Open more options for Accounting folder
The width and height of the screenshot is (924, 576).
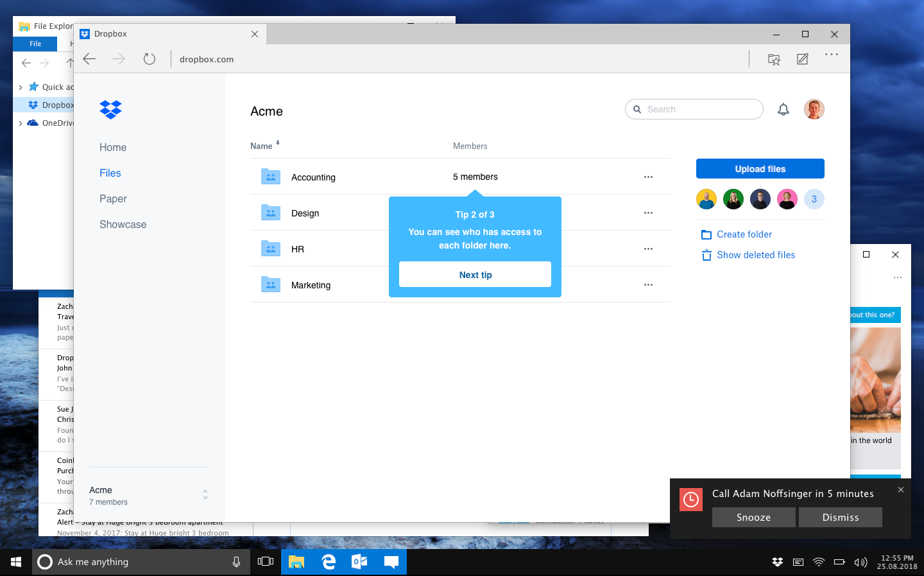(x=648, y=177)
